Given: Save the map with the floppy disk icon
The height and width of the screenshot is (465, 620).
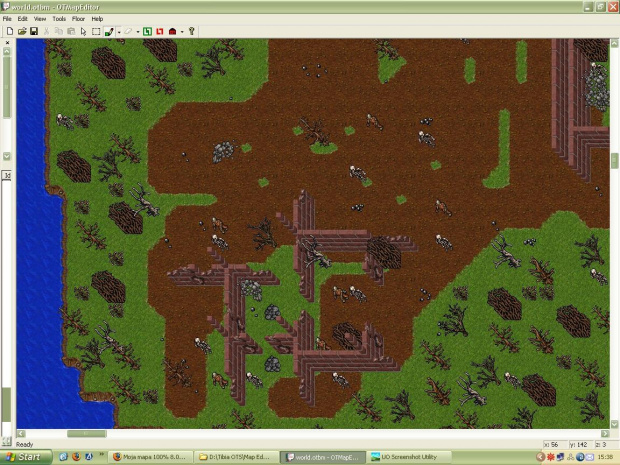Looking at the screenshot, I should click(33, 32).
